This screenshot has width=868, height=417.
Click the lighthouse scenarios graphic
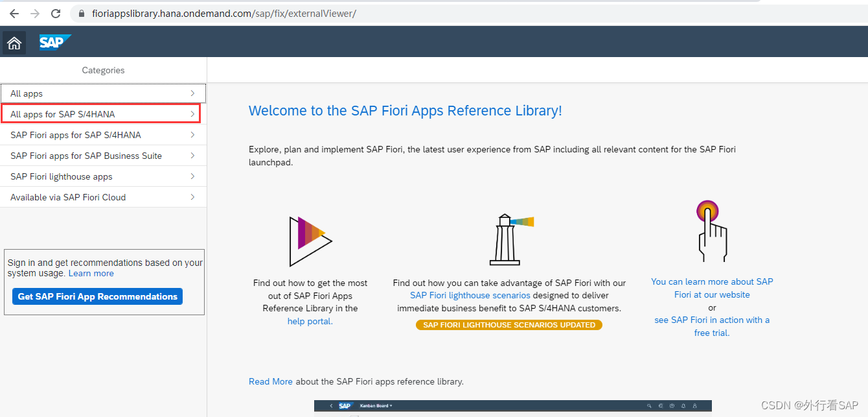click(511, 239)
